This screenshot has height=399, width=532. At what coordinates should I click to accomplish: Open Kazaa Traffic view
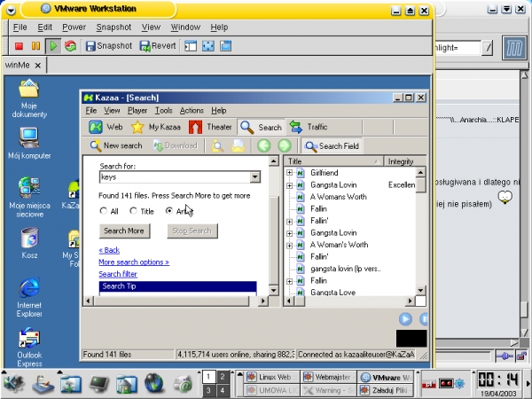coord(309,127)
